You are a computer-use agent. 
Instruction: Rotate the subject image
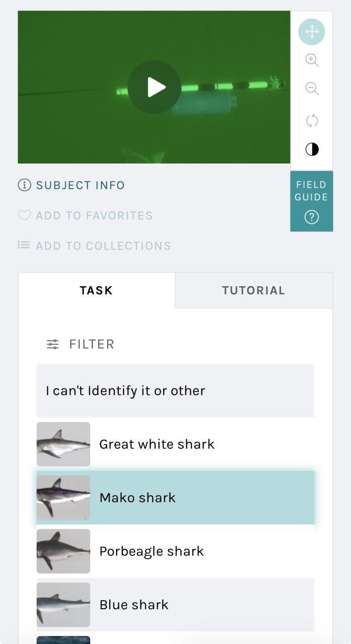(x=312, y=121)
